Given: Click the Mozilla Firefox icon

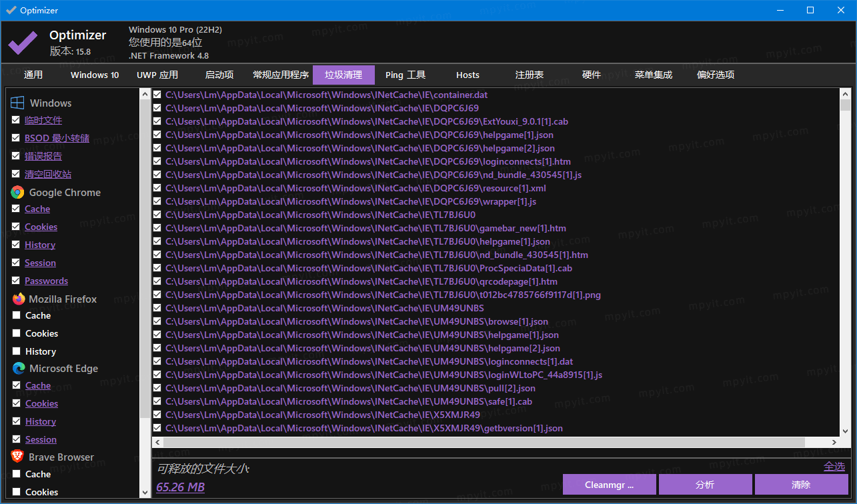Looking at the screenshot, I should coord(18,299).
